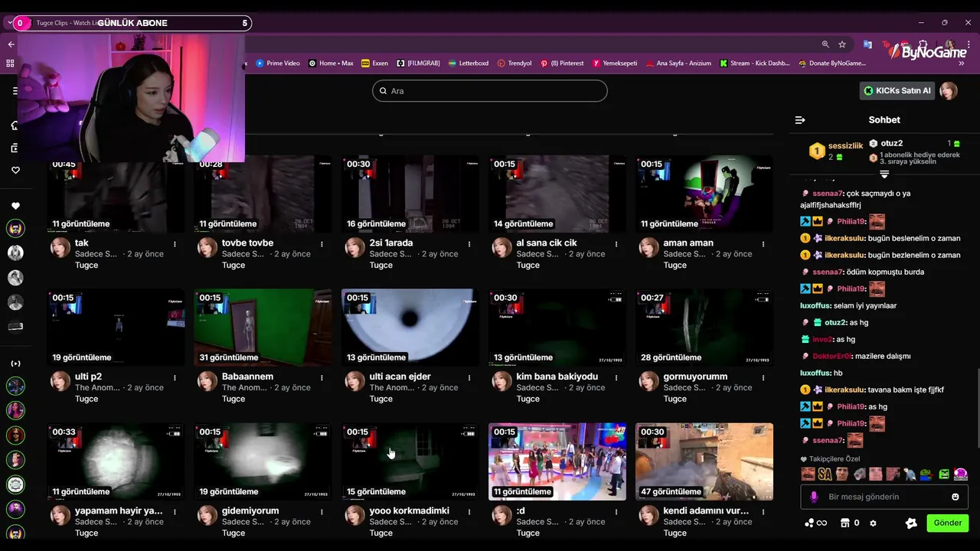Open the Prime Video bookmark
Image resolution: width=980 pixels, height=551 pixels.
tap(278, 64)
